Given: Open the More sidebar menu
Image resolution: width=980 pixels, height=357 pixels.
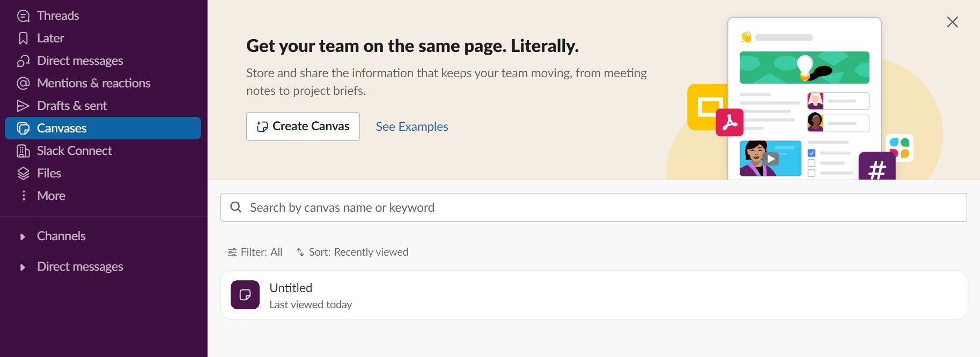Looking at the screenshot, I should (51, 196).
